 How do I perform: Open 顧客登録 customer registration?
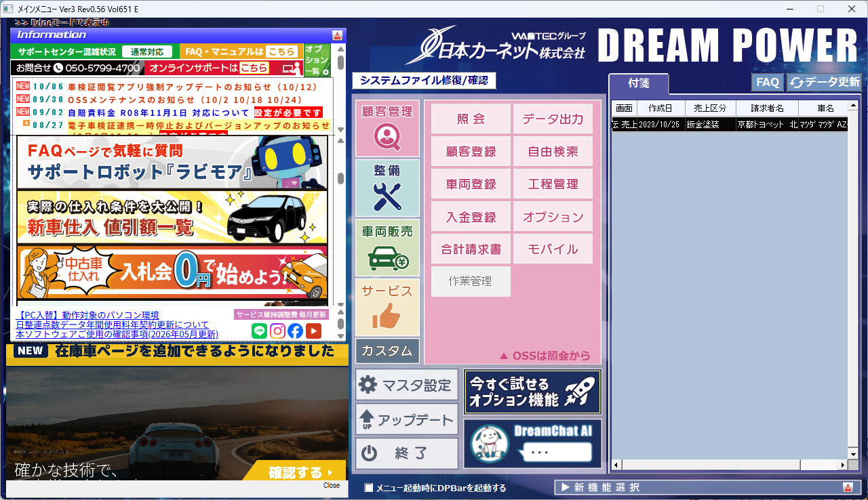[x=471, y=151]
